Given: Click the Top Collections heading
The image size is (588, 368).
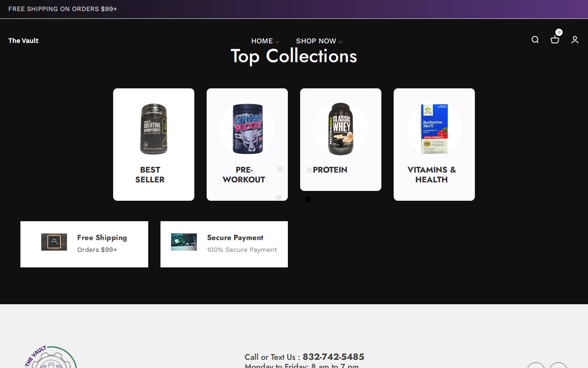Looking at the screenshot, I should pyautogui.click(x=294, y=56).
